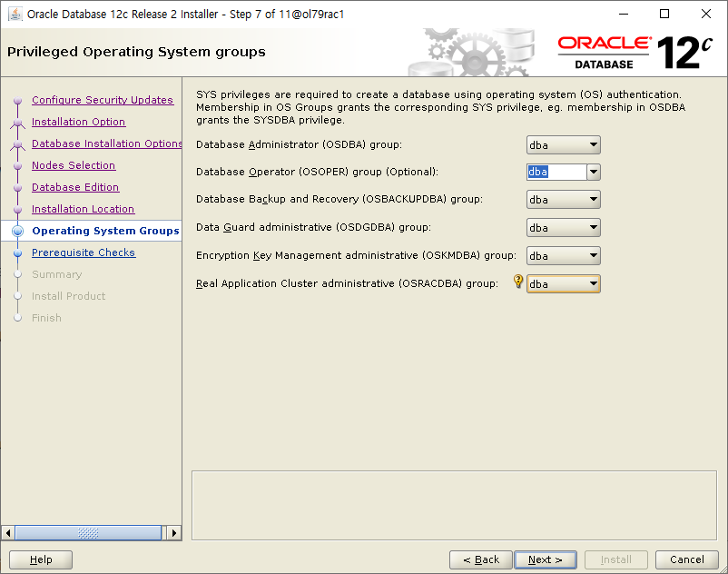
Task: Minimize the installer window
Action: point(624,14)
